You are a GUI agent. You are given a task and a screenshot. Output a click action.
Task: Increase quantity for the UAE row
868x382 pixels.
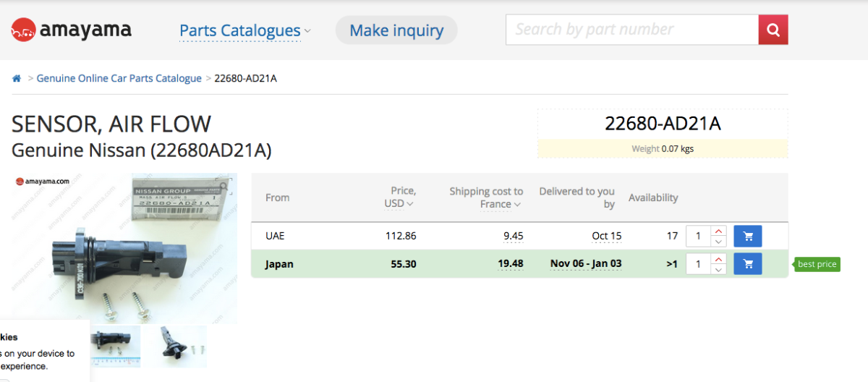point(718,232)
